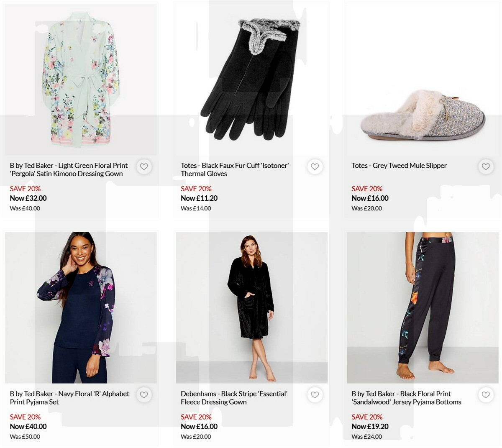Click the wishlist heart on the fleece dressing gown
Viewport: 502px width, 448px height.
coord(315,394)
